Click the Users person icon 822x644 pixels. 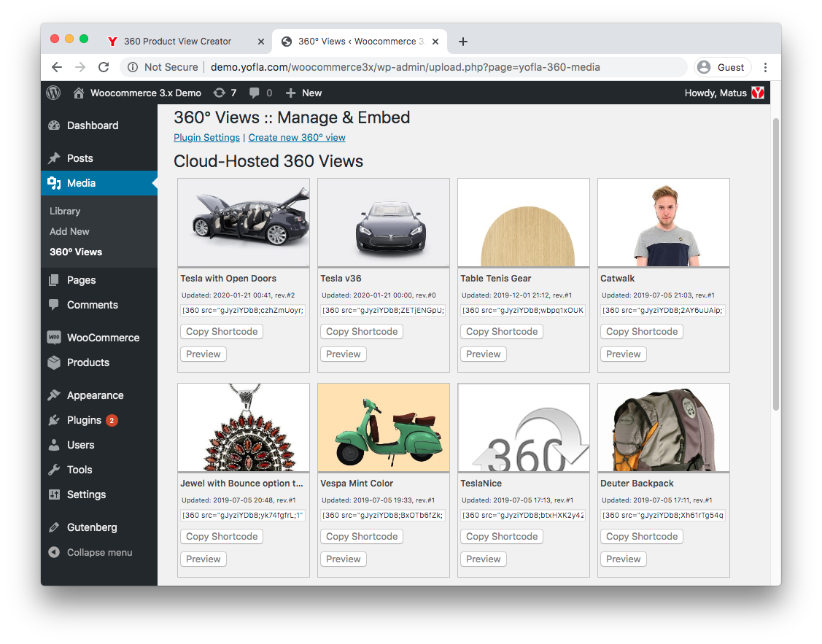tap(54, 445)
